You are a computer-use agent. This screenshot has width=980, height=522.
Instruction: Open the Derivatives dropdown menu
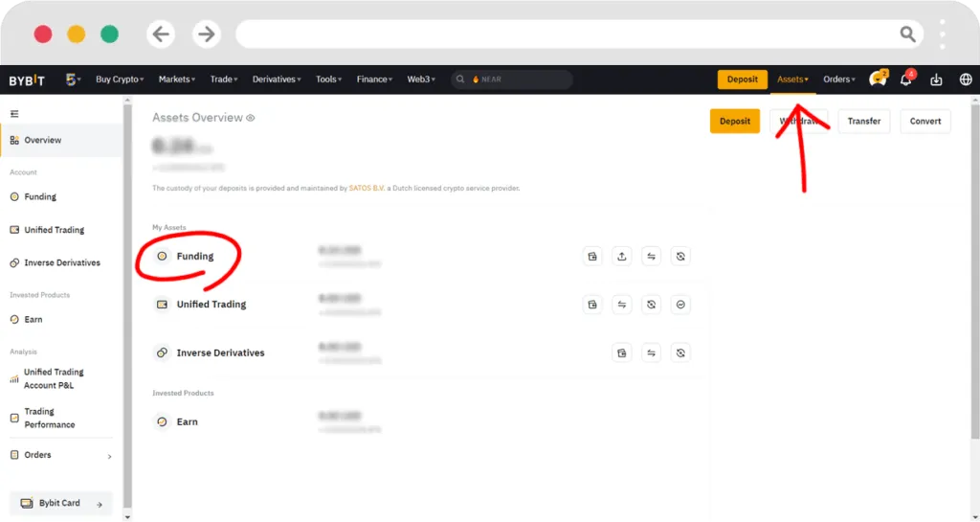pos(277,79)
